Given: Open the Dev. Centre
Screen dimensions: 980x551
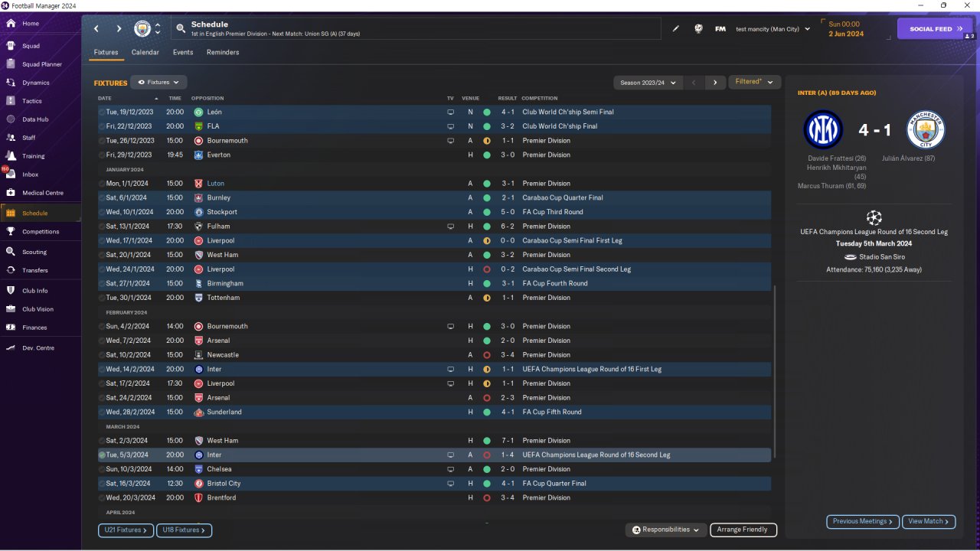Looking at the screenshot, I should coord(38,348).
